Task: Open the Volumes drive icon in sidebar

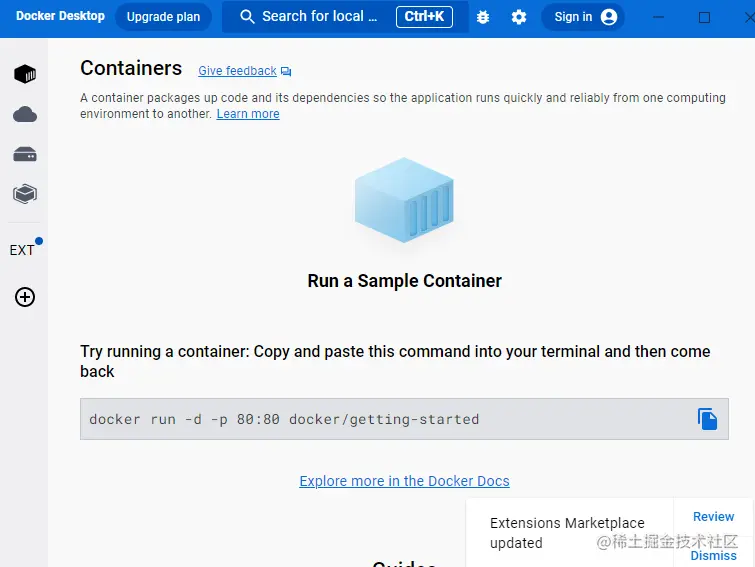Action: coord(25,155)
